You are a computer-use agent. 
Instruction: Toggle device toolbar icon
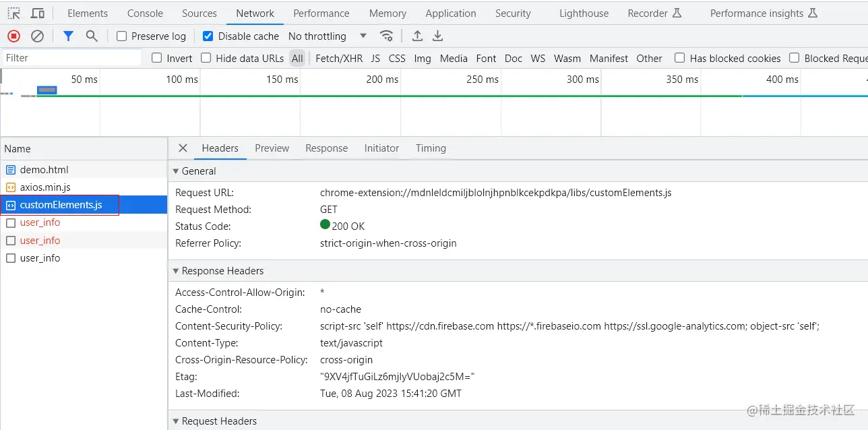point(38,13)
